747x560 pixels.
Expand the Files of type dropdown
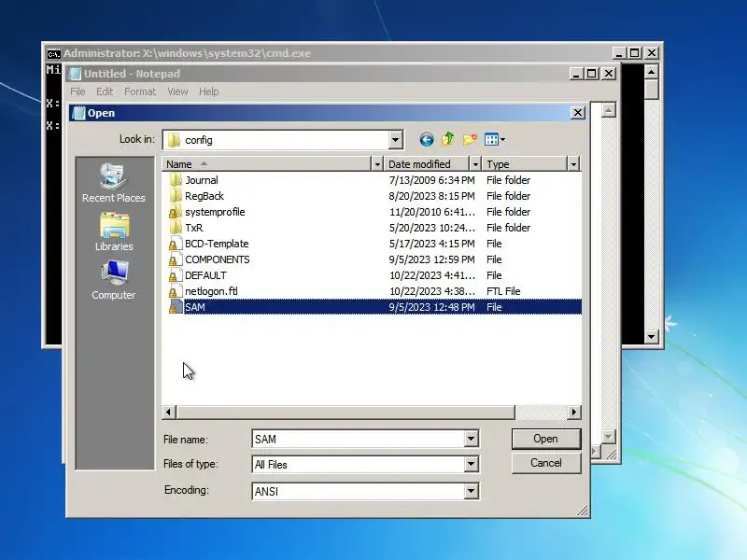pos(472,464)
